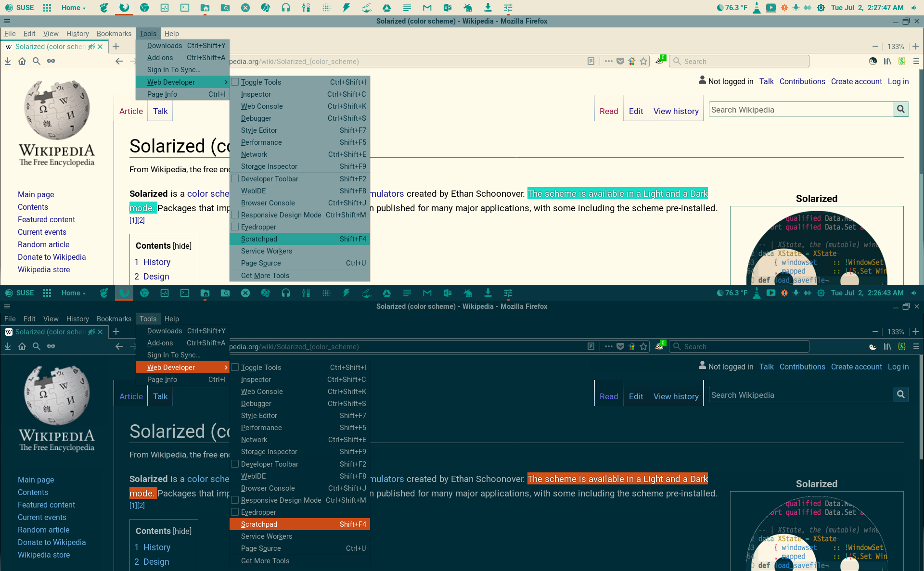Open terminal icon in the light top panel
The image size is (924, 571).
coord(185,8)
